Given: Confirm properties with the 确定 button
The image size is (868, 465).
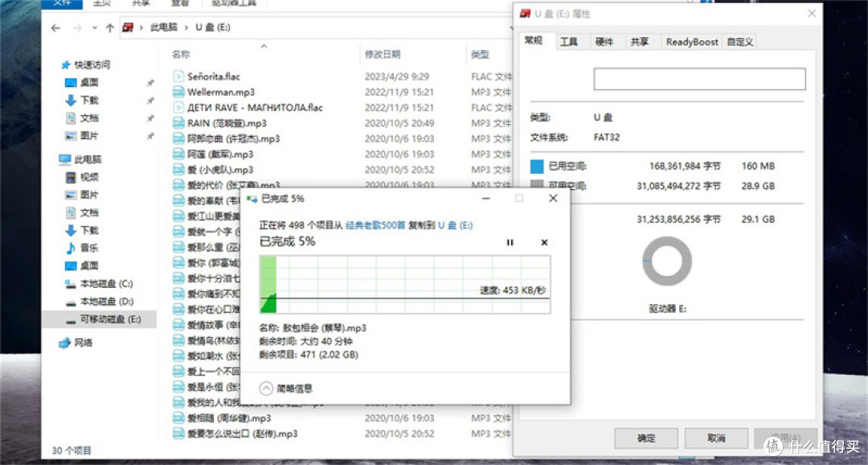Looking at the screenshot, I should (646, 438).
